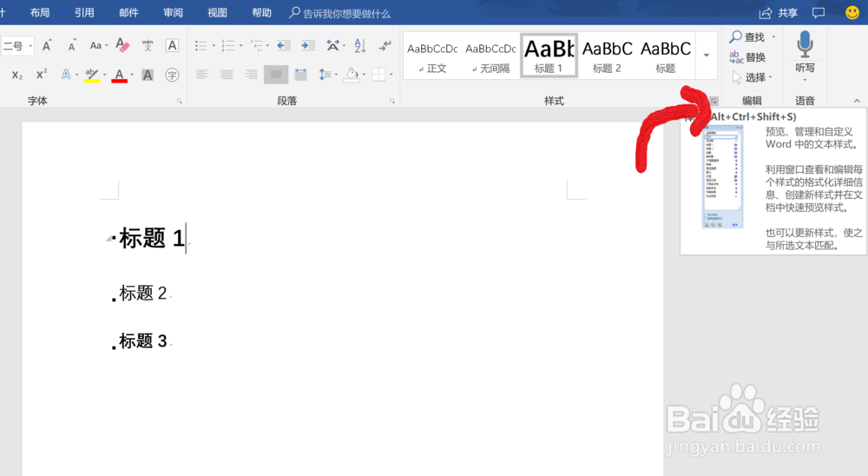Expand the highlight color dropdown arrow
The height and width of the screenshot is (476, 868).
(x=105, y=75)
